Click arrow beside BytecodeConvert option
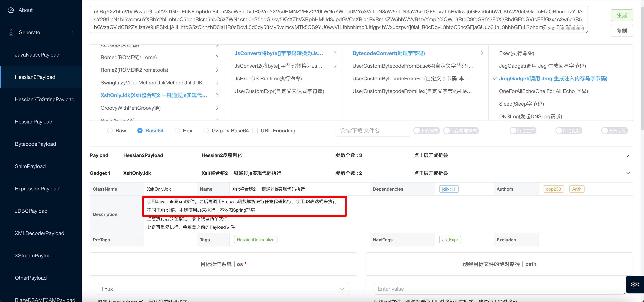 (482, 53)
